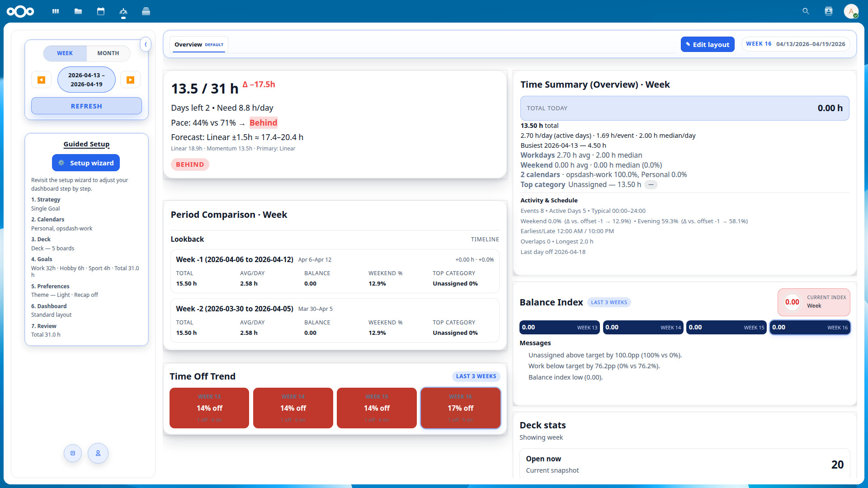Image resolution: width=868 pixels, height=488 pixels.
Task: Click your user avatar menu
Action: pos(852,11)
